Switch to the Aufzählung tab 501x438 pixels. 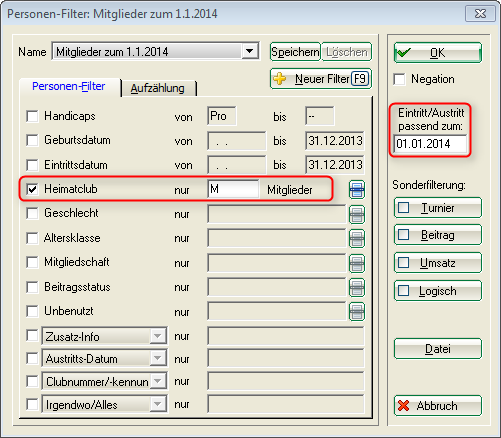click(157, 88)
